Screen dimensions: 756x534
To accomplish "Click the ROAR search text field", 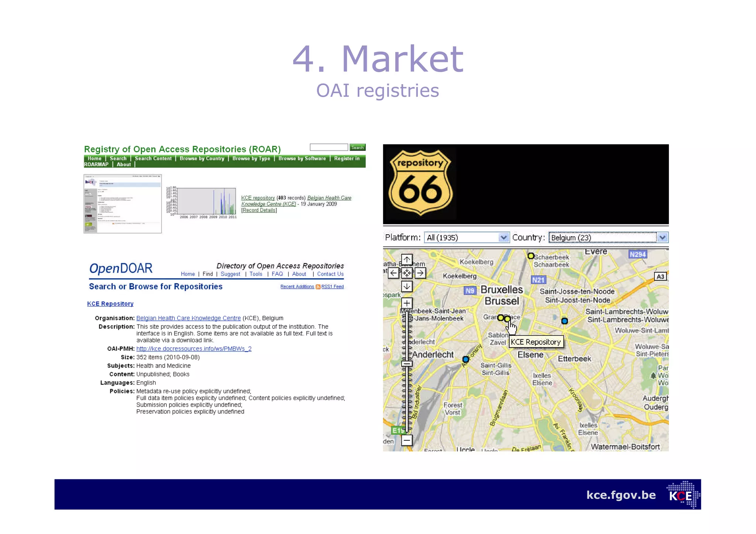I will [x=329, y=147].
